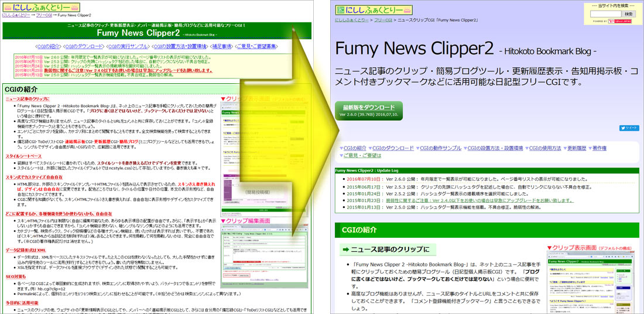Go to ▼CGIの使用方法 in the menu
Screen dimensions: 644x314
point(543,148)
